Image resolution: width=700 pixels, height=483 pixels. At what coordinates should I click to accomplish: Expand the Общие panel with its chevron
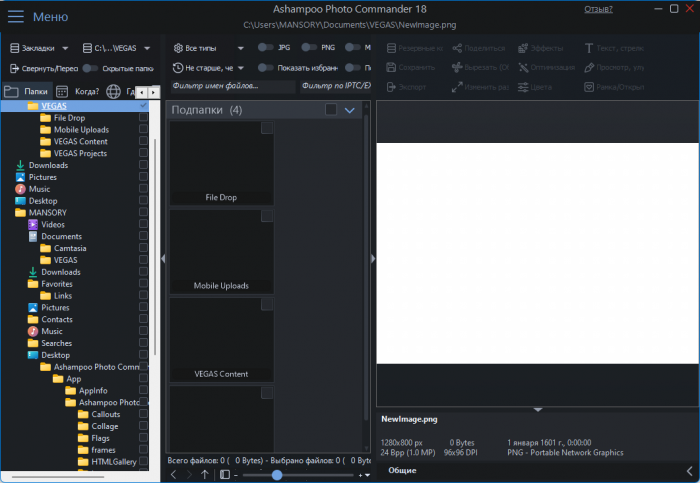coord(690,471)
